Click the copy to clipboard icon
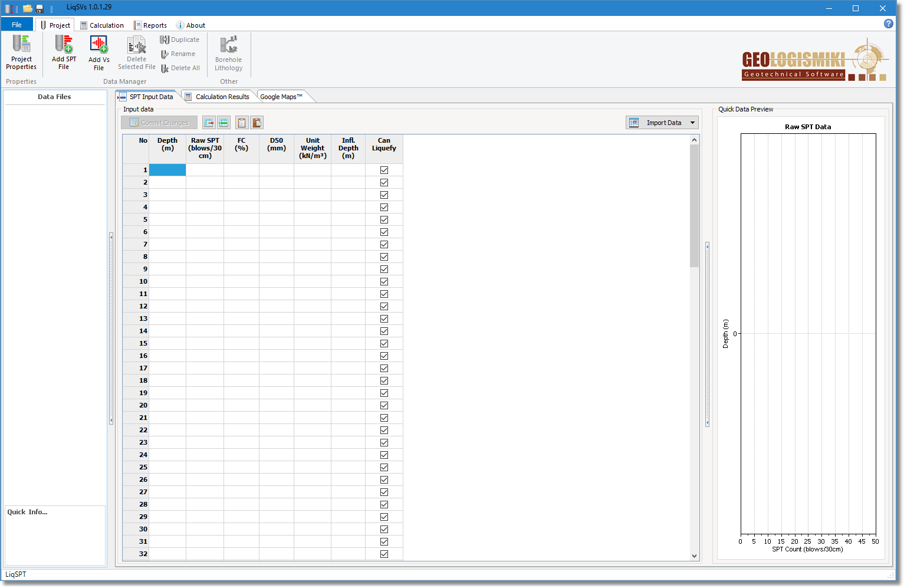904x588 pixels. click(x=241, y=123)
